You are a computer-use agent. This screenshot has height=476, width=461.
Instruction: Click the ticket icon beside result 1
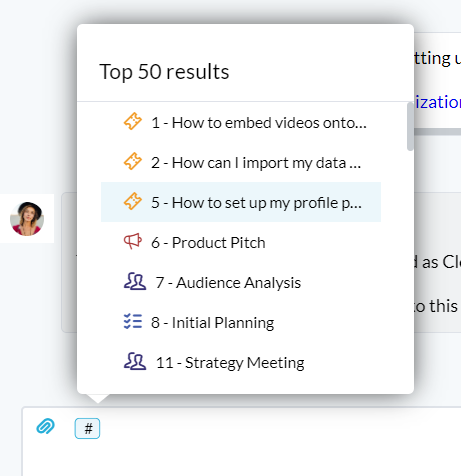(x=133, y=121)
